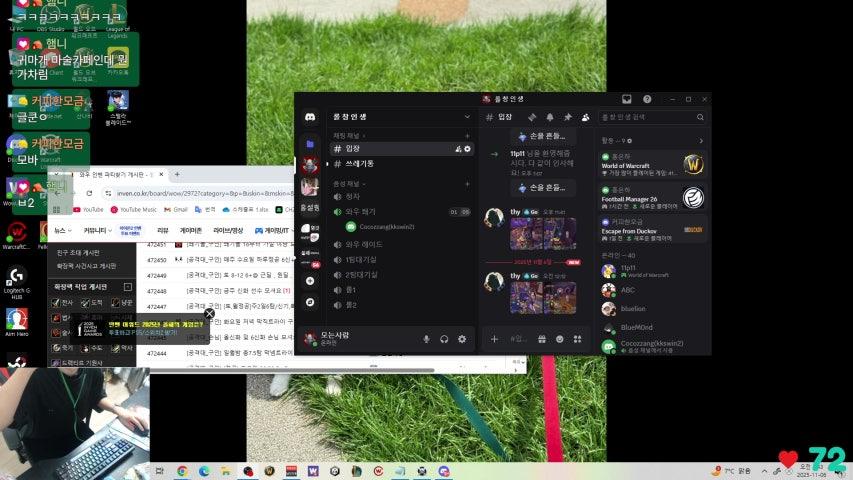Create invite icon on 입장 channel
Image resolution: width=853 pixels, height=480 pixels.
[x=458, y=149]
